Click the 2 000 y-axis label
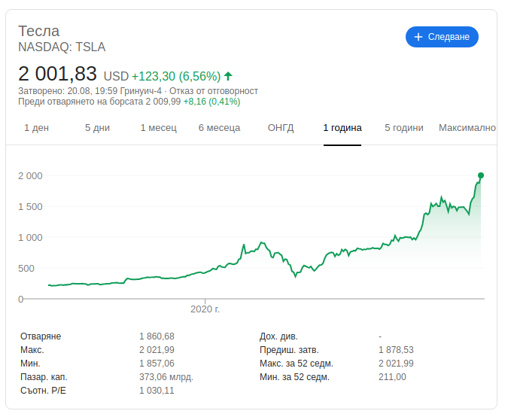 pyautogui.click(x=30, y=176)
